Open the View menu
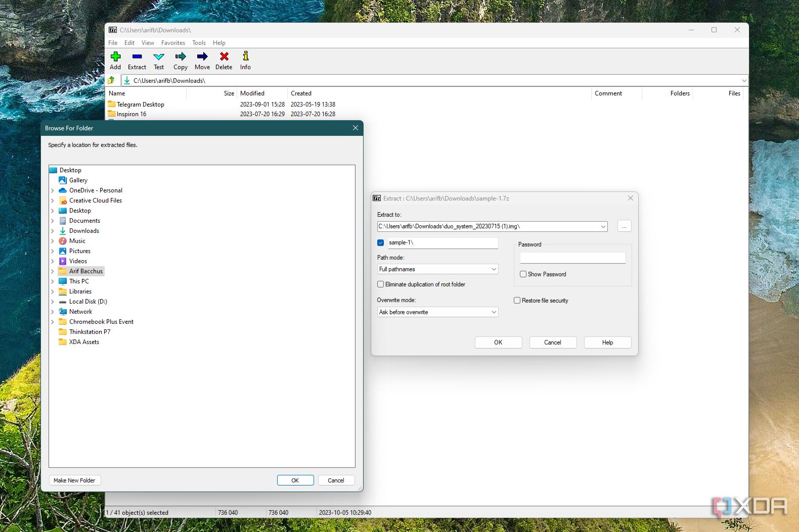 pos(148,43)
